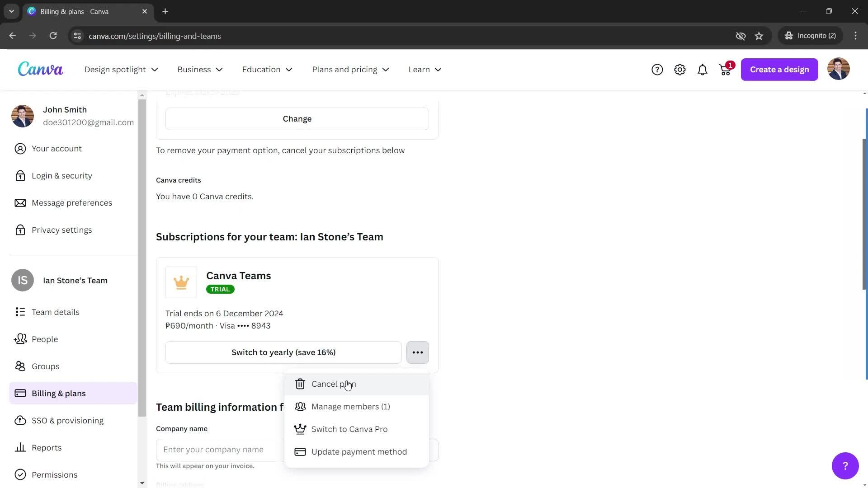Click the sidebar scrollbar up arrow
Screen dimensions: 868x488
[x=142, y=95]
